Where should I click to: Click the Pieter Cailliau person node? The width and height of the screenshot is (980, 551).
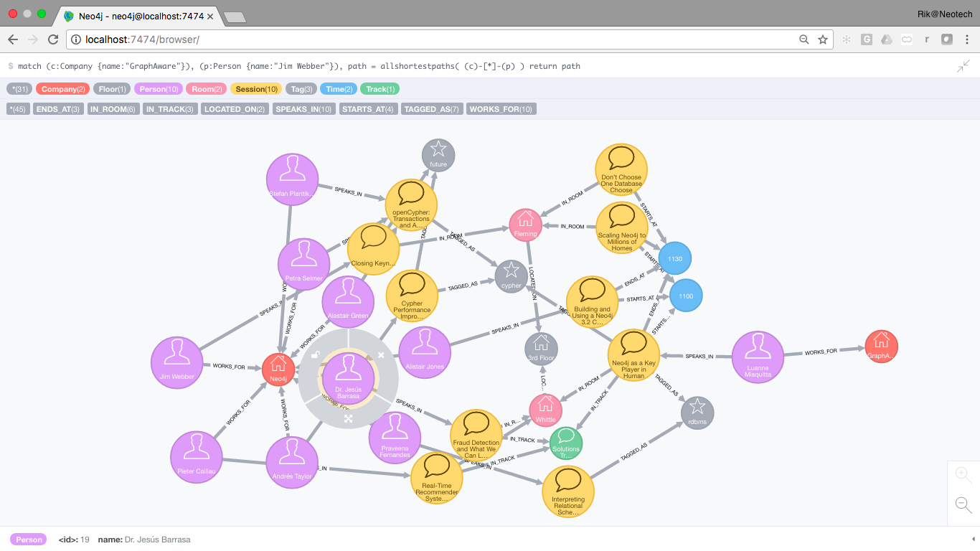(197, 457)
